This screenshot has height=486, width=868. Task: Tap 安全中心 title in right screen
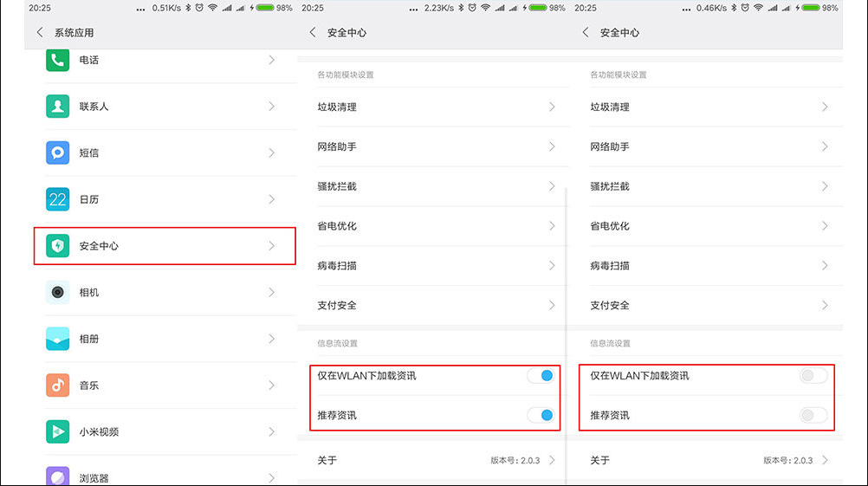[x=619, y=33]
